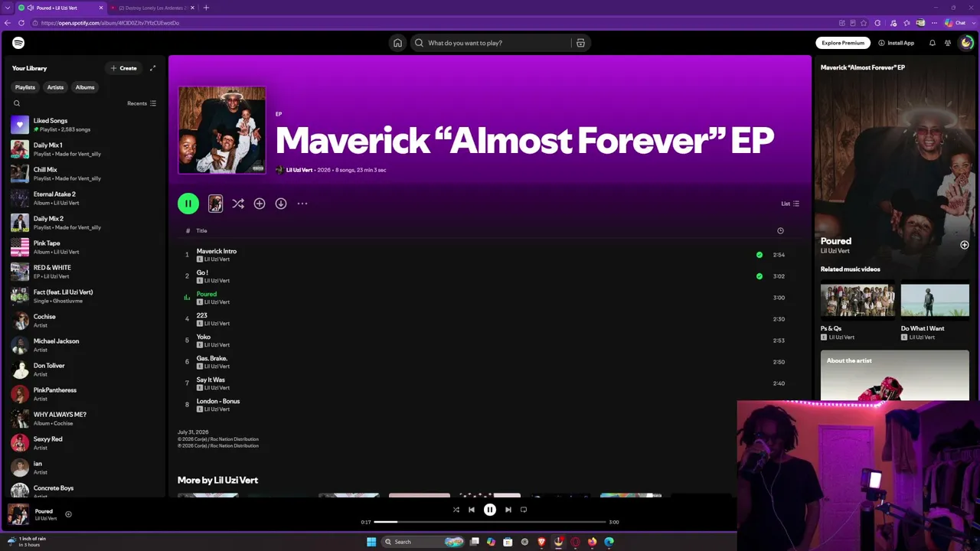Select the track titled Yoko

click(203, 337)
